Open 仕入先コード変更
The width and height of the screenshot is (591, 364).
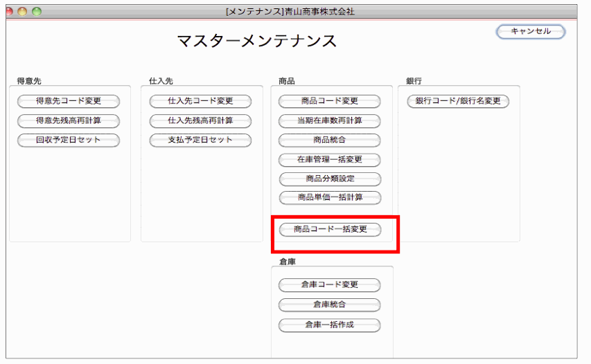point(200,101)
